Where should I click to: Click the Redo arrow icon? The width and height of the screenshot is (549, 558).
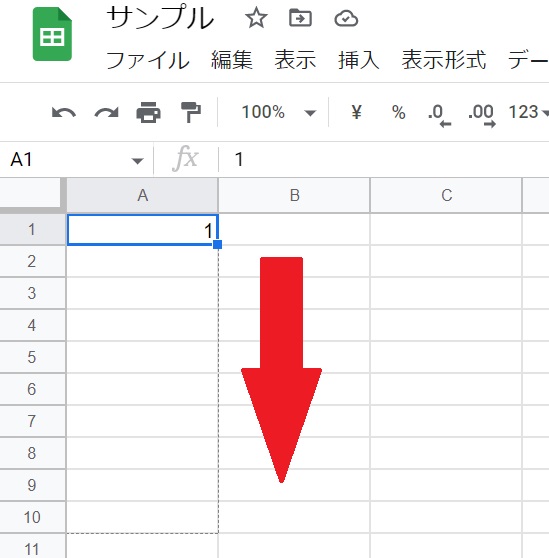[x=106, y=112]
